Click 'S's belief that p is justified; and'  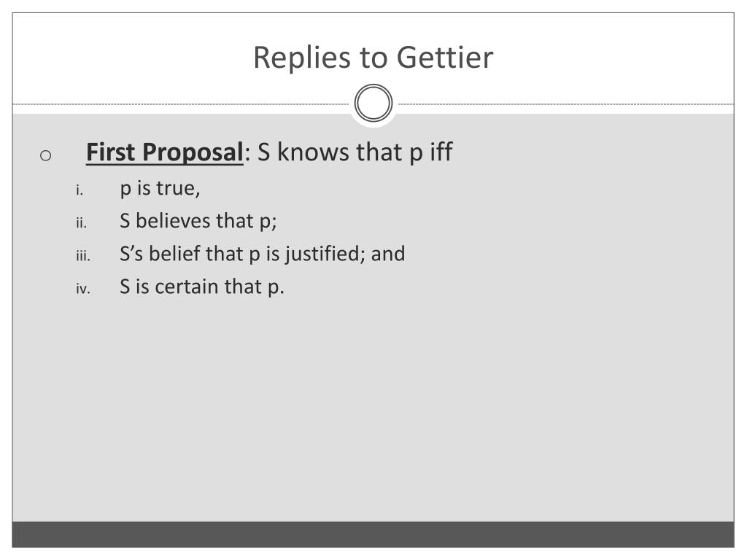click(263, 254)
